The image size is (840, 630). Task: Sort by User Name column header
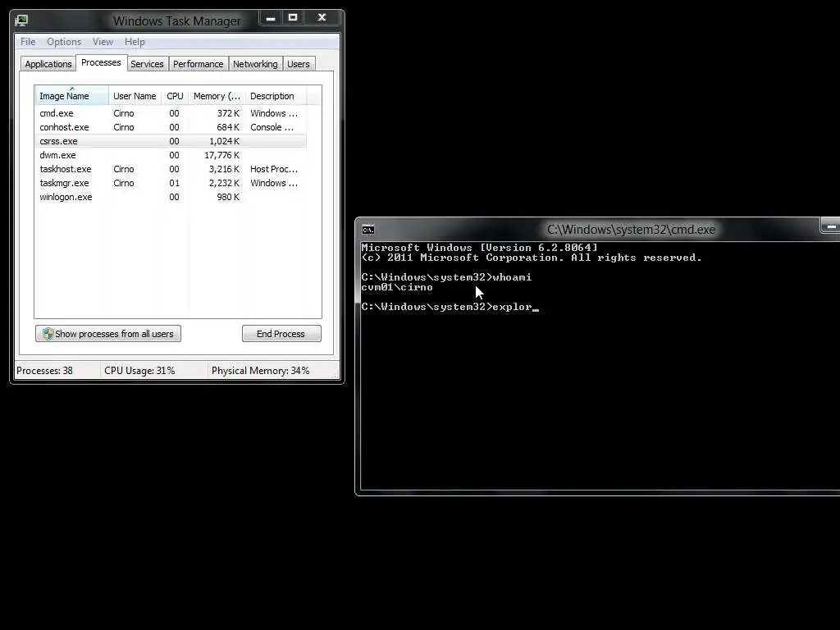pyautogui.click(x=135, y=96)
